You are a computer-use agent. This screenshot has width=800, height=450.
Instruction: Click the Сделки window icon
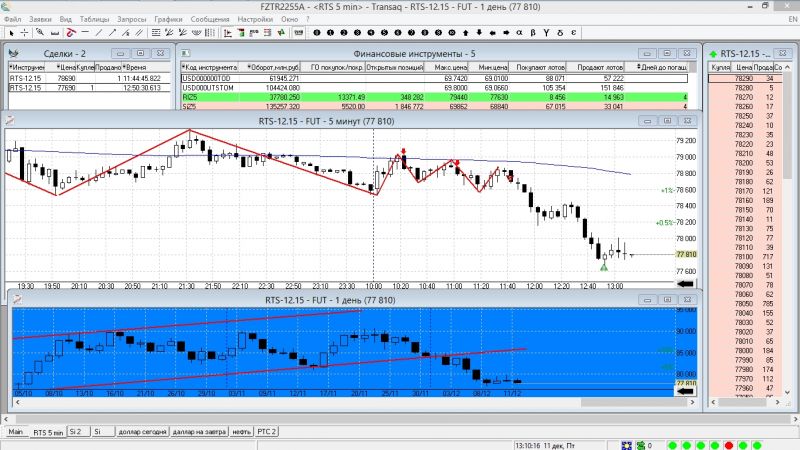(14, 53)
